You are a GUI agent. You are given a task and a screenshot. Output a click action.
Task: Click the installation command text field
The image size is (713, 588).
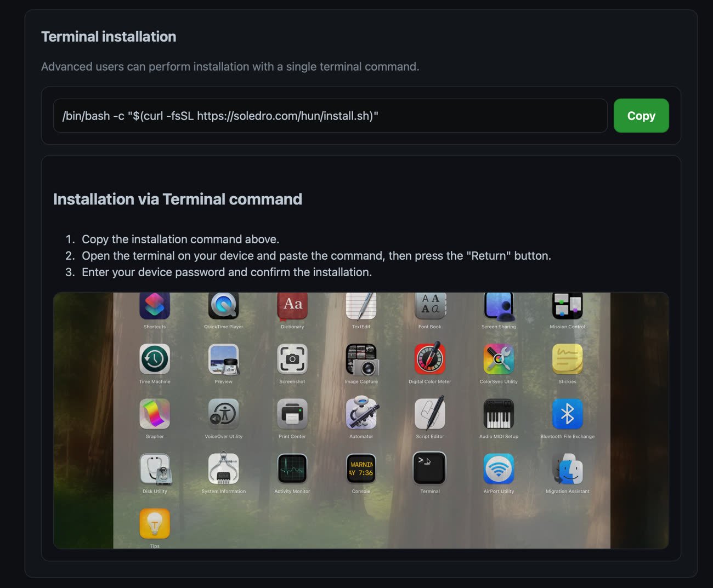[x=330, y=116]
